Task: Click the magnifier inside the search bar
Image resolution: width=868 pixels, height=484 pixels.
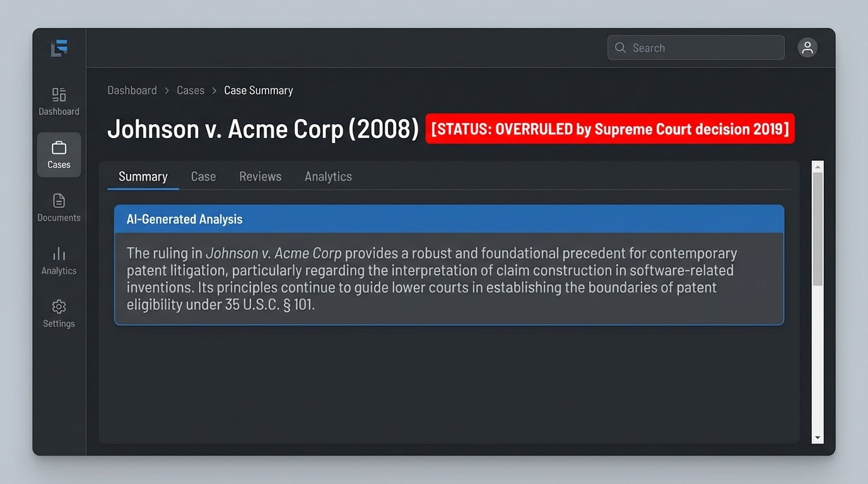Action: (620, 47)
